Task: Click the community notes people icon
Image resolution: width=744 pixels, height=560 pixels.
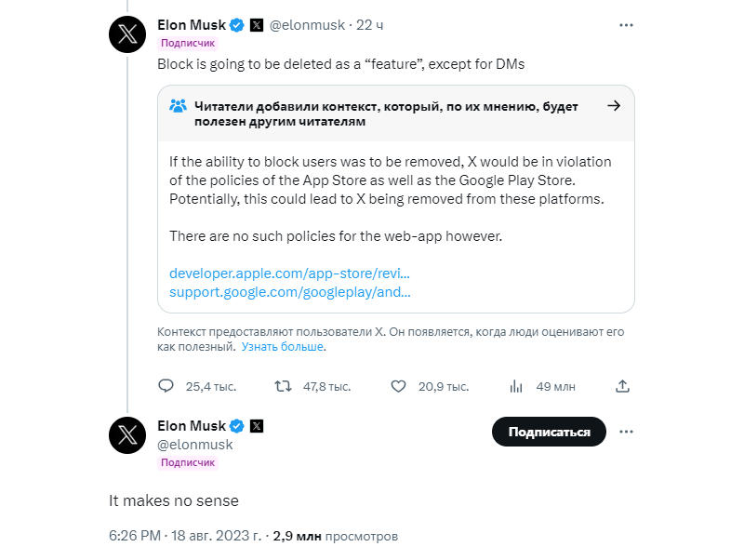Action: pos(179,106)
